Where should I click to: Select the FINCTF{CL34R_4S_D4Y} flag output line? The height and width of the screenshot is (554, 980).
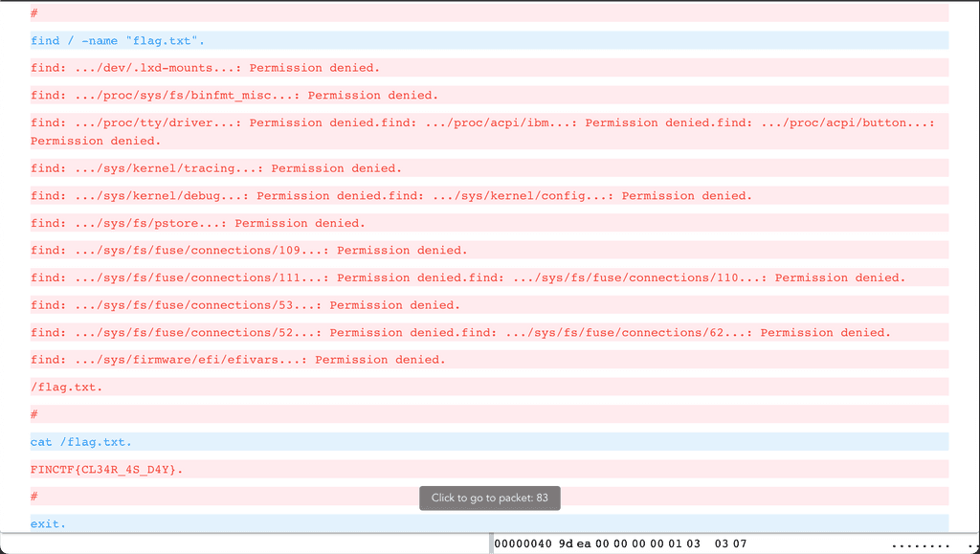pyautogui.click(x=105, y=469)
